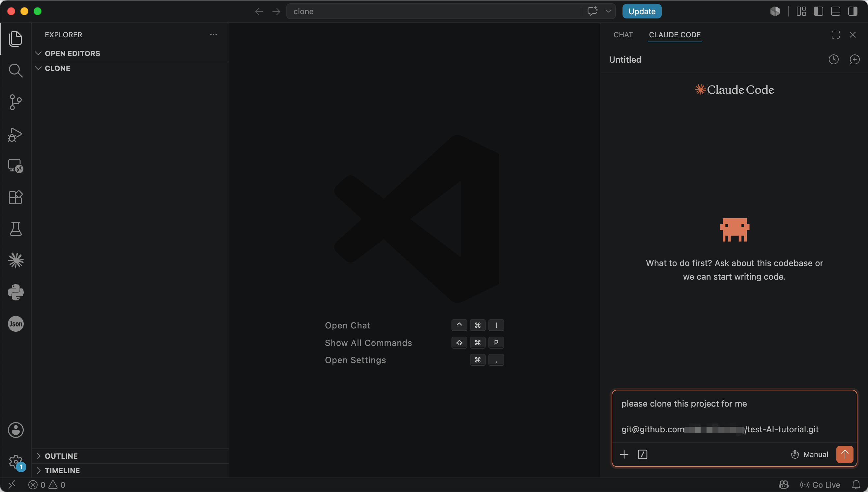Open the notifications bell
This screenshot has width=868, height=492.
pyautogui.click(x=856, y=485)
